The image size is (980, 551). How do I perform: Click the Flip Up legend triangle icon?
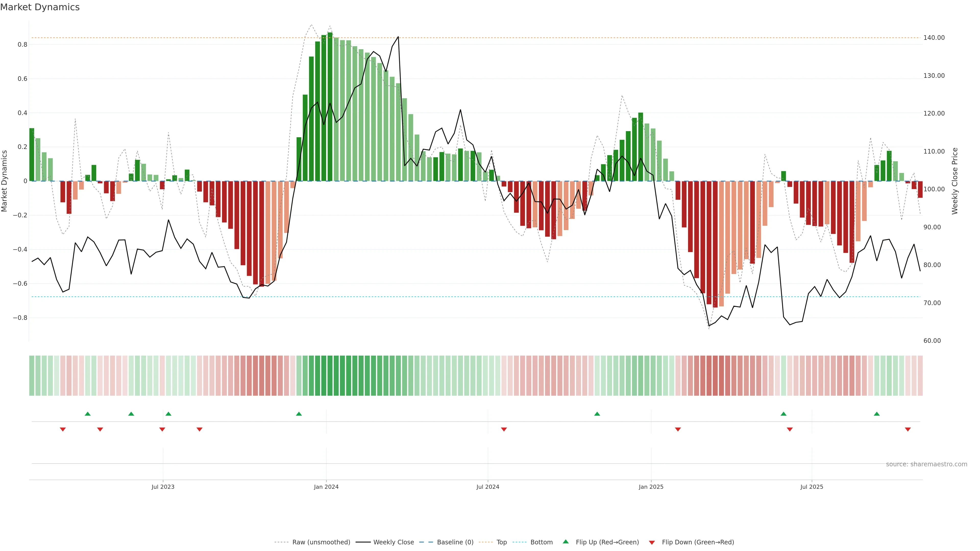[566, 542]
